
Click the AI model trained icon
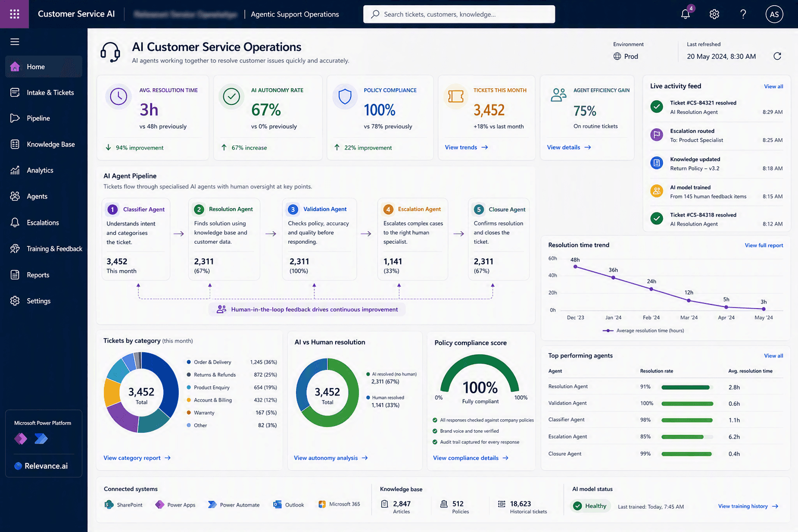click(657, 191)
